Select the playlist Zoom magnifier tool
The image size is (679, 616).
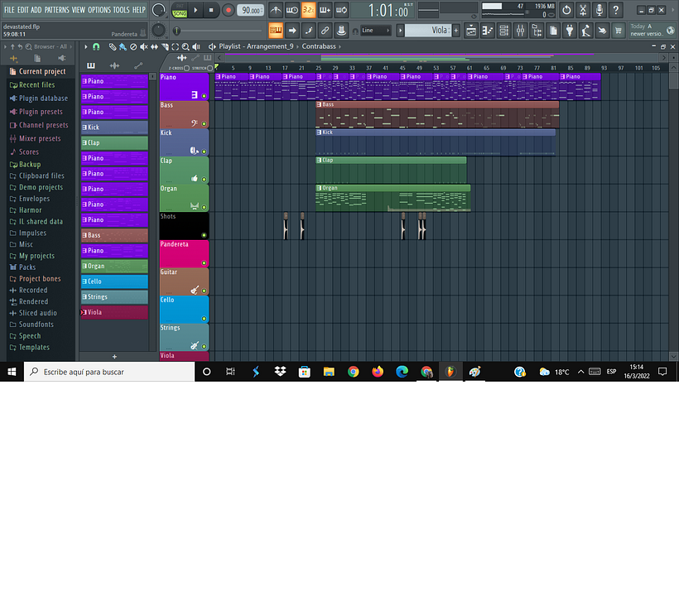[x=185, y=46]
